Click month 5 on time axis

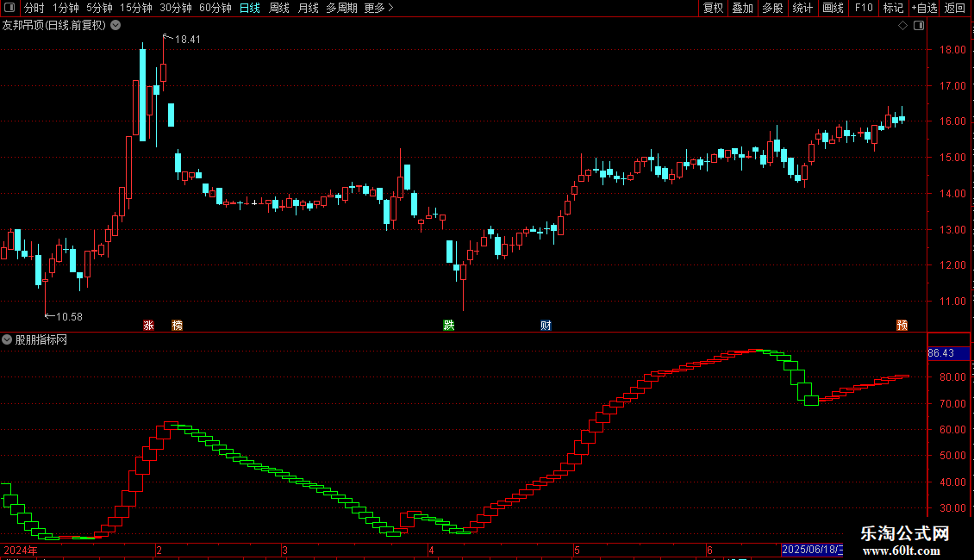577,551
